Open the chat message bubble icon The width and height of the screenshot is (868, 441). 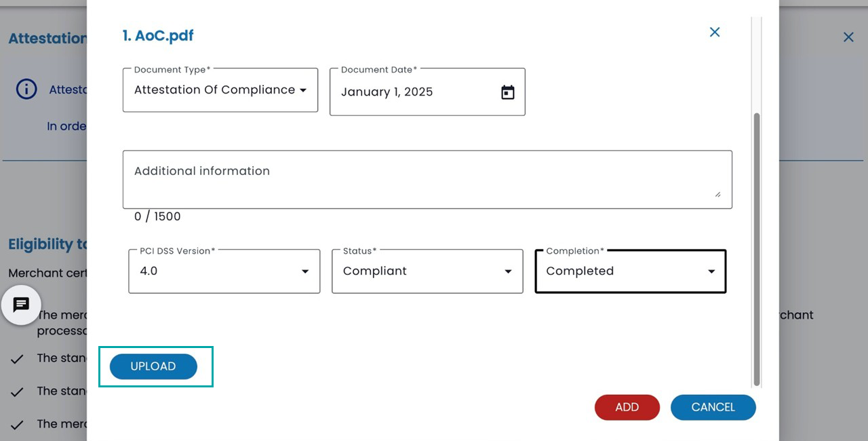click(x=21, y=305)
